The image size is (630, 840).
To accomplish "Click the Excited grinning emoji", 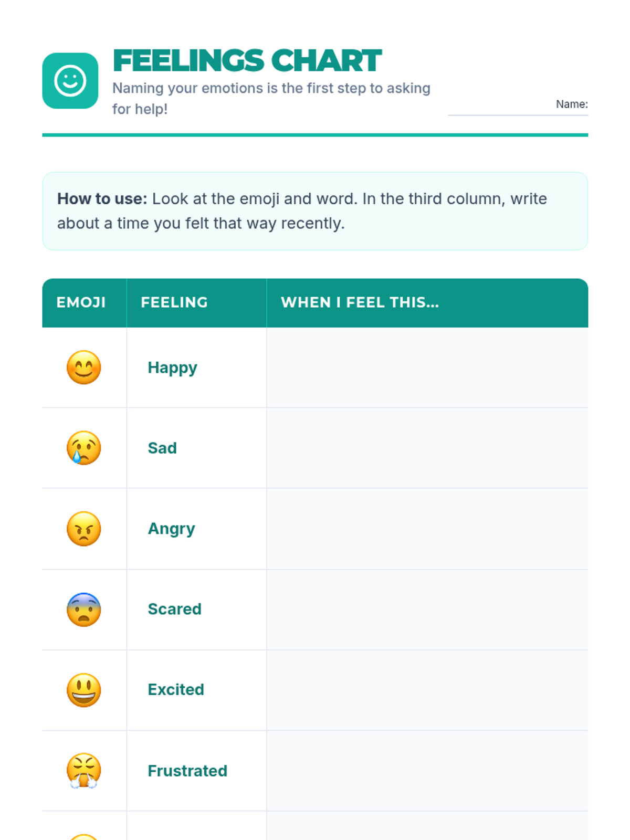I will [x=84, y=690].
